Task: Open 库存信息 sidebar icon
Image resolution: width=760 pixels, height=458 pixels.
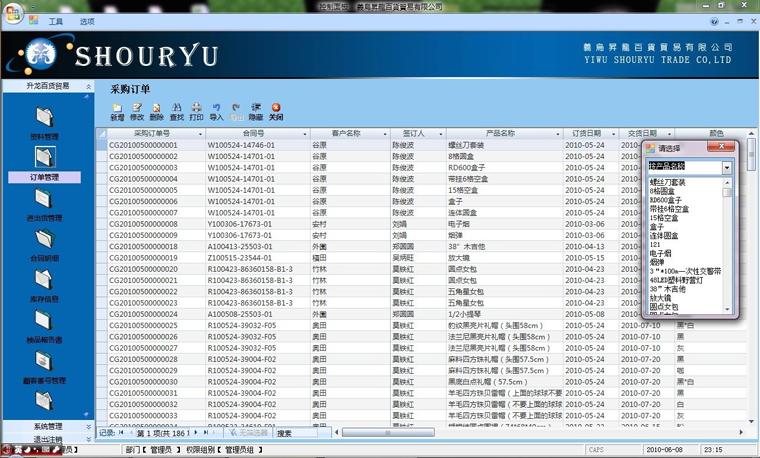Action: [x=45, y=280]
